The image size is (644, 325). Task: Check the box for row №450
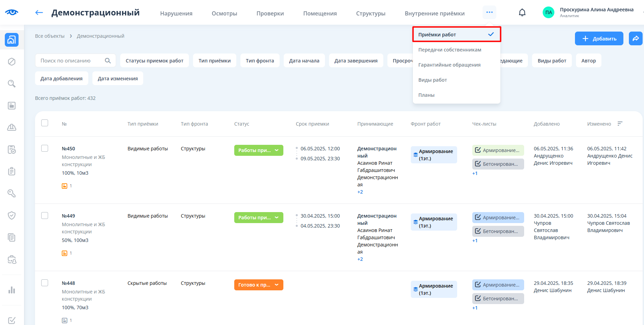pyautogui.click(x=45, y=148)
